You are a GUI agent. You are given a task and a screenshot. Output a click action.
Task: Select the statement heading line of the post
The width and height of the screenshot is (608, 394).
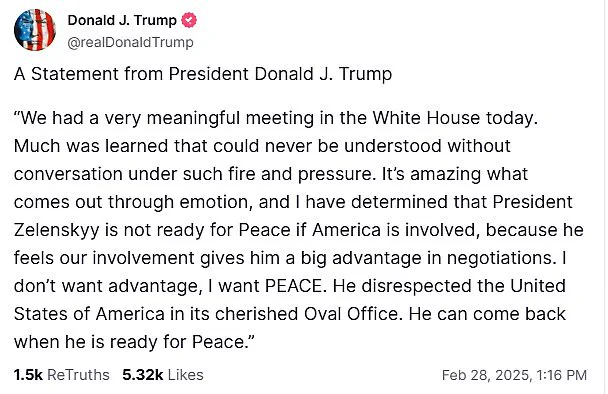click(203, 74)
